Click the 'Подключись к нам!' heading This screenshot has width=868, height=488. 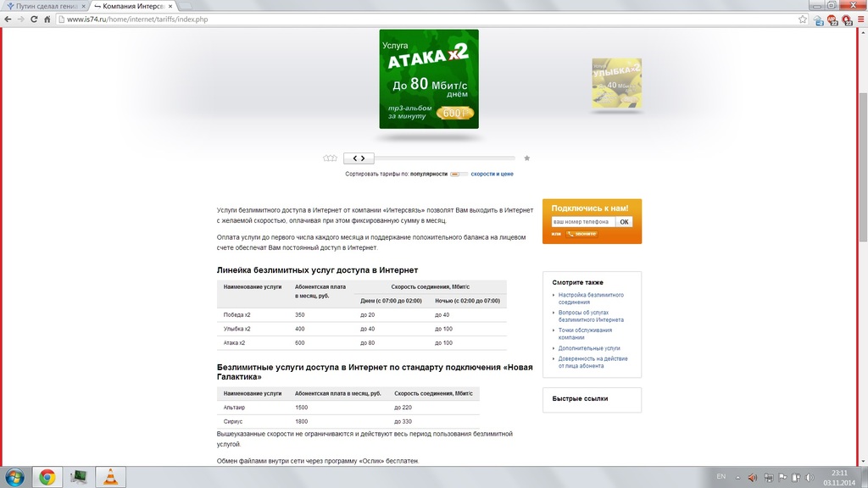(x=590, y=208)
